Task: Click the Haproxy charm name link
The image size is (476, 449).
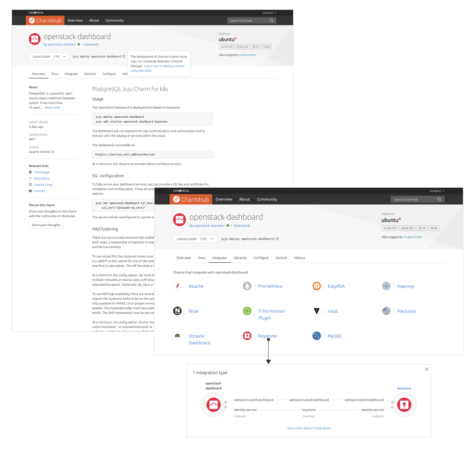Action: 406,286
